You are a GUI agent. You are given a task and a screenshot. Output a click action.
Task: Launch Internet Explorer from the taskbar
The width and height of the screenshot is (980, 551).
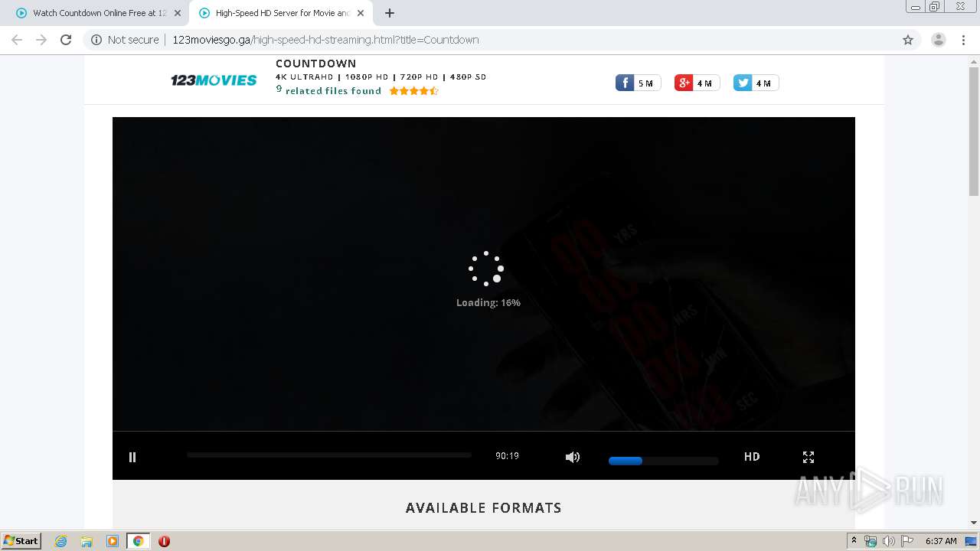(x=61, y=541)
